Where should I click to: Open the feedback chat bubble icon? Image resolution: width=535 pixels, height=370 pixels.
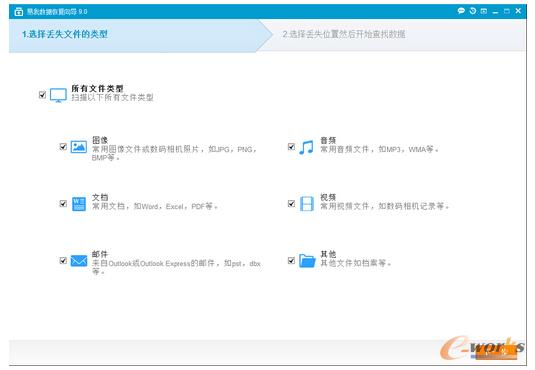point(461,11)
